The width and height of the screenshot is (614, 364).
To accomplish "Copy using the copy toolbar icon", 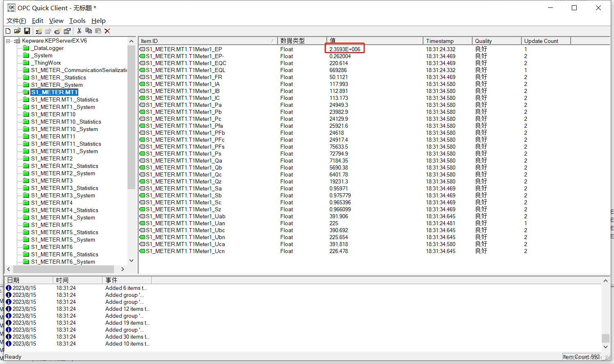I will click(89, 31).
